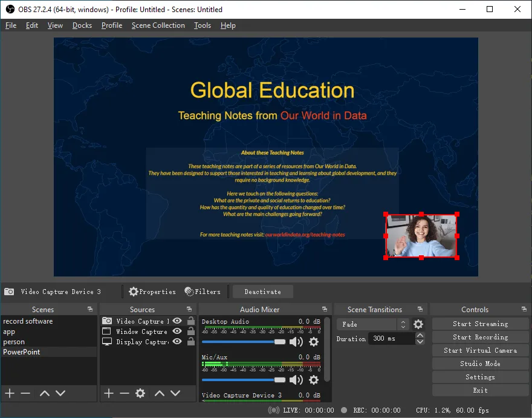Open Properties for Video Capture Device 3
The height and width of the screenshot is (418, 532).
click(x=152, y=292)
